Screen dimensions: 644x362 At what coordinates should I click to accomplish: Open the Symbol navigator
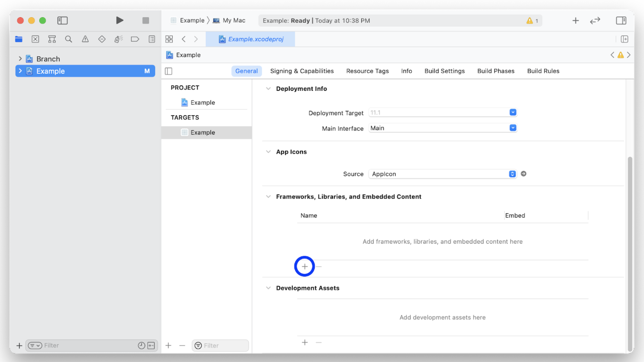click(x=52, y=39)
